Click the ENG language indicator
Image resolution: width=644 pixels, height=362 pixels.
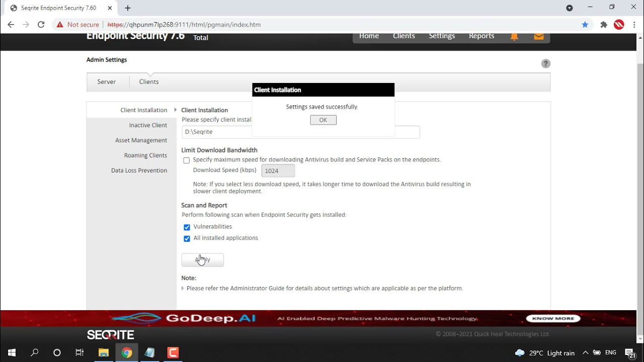(x=610, y=353)
